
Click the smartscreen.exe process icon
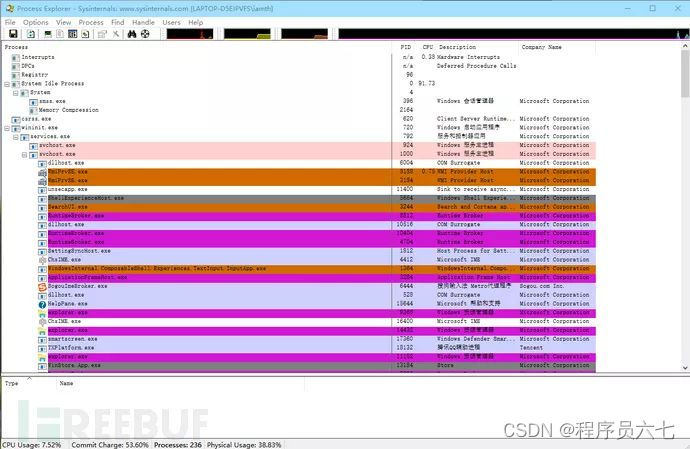[x=42, y=339]
